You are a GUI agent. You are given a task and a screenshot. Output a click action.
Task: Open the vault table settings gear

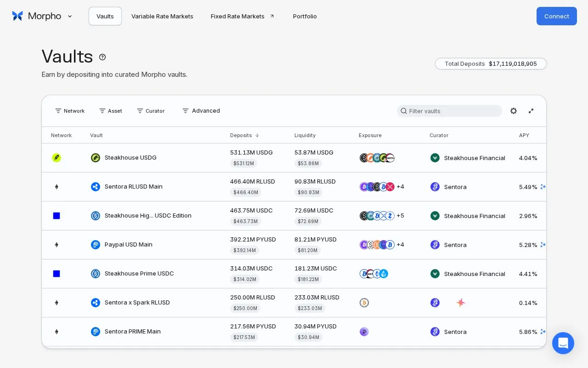(514, 111)
